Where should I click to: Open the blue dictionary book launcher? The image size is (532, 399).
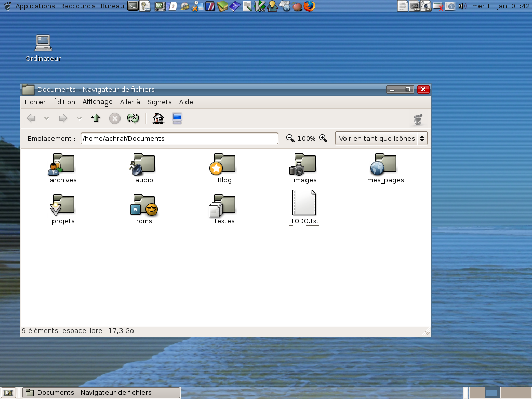click(235, 6)
